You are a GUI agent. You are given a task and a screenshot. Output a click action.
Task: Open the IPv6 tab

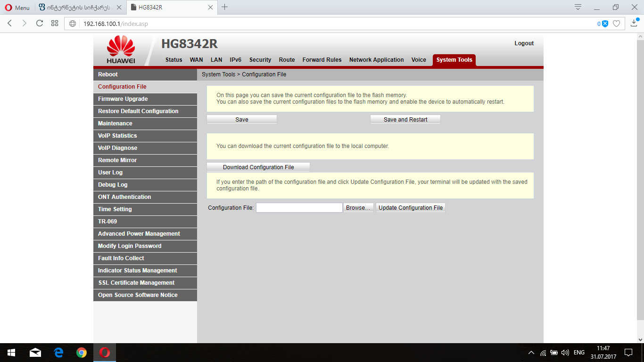pyautogui.click(x=236, y=60)
